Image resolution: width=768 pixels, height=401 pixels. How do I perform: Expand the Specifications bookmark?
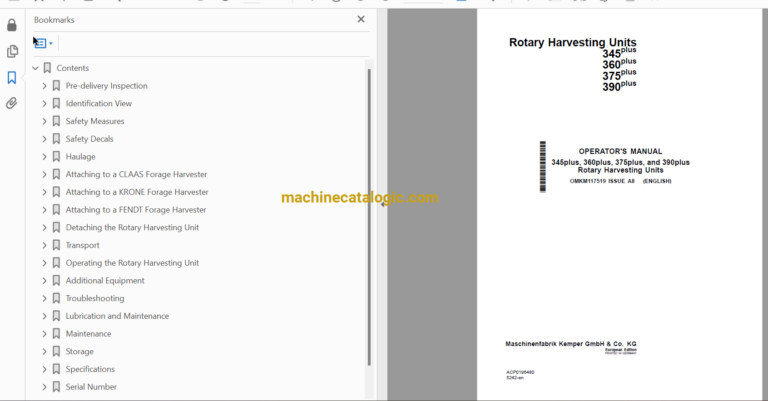(x=45, y=369)
